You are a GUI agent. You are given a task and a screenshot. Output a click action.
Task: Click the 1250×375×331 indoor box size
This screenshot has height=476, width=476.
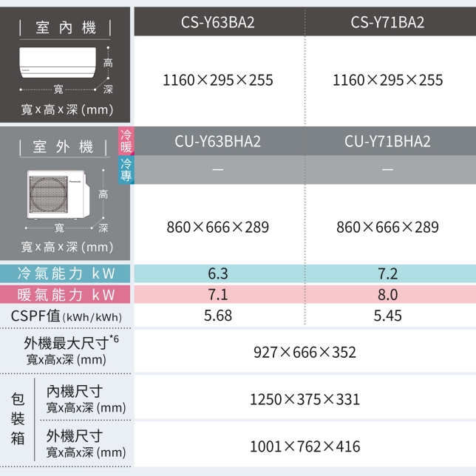(305, 399)
